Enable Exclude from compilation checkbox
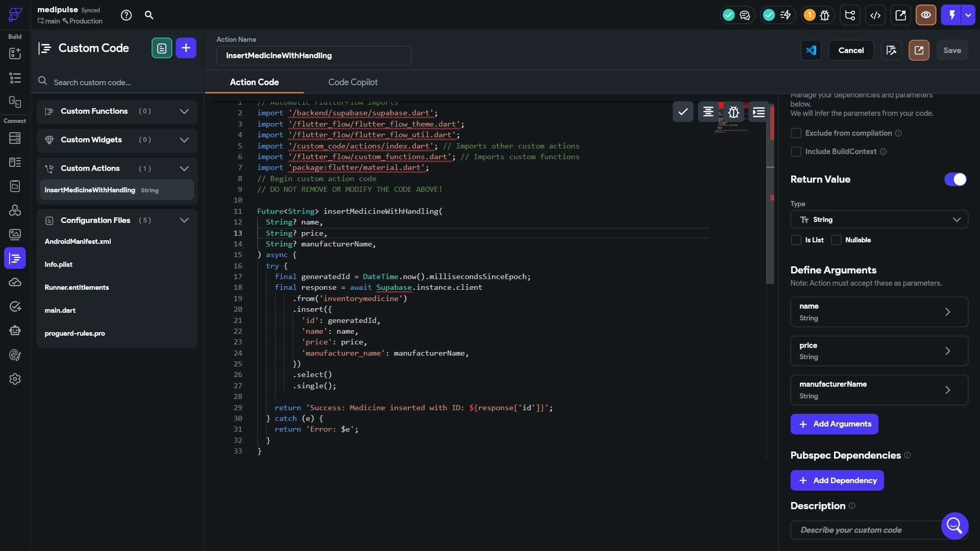980x551 pixels. pyautogui.click(x=796, y=133)
